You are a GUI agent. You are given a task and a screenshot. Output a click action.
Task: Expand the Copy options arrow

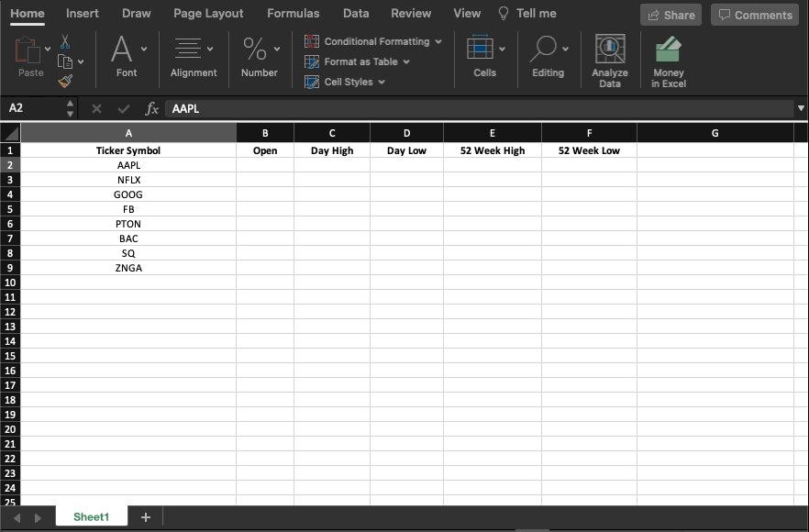point(81,62)
